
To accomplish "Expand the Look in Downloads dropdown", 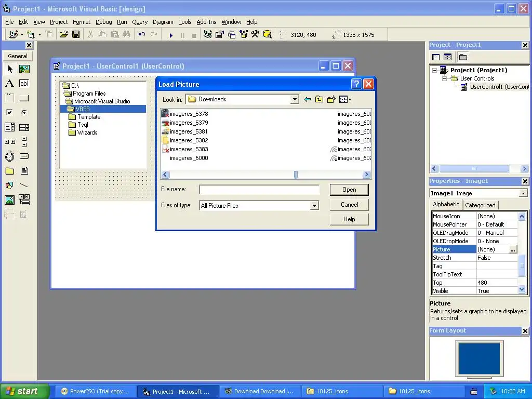I will coord(295,99).
